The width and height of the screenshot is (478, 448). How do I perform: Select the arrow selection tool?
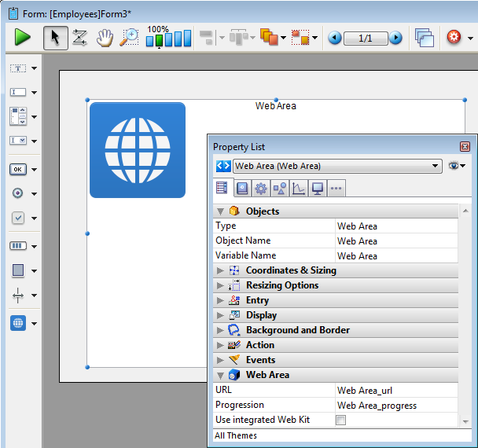pos(55,37)
